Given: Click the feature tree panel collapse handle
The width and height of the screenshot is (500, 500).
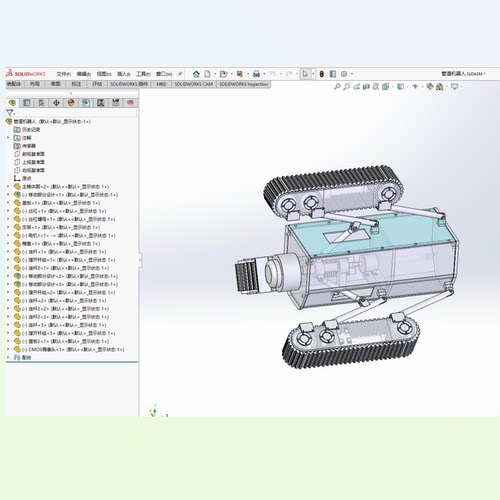Looking at the screenshot, I should [140, 261].
